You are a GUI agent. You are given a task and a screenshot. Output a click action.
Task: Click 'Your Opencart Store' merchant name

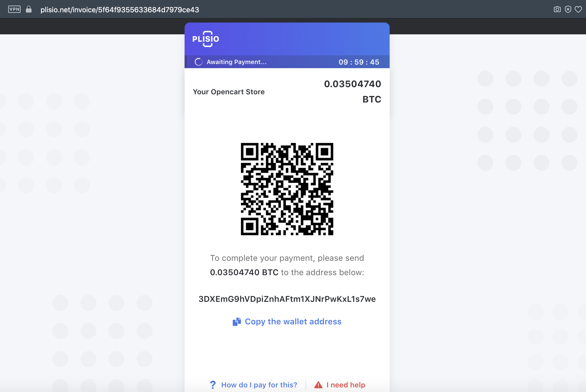[x=229, y=92]
